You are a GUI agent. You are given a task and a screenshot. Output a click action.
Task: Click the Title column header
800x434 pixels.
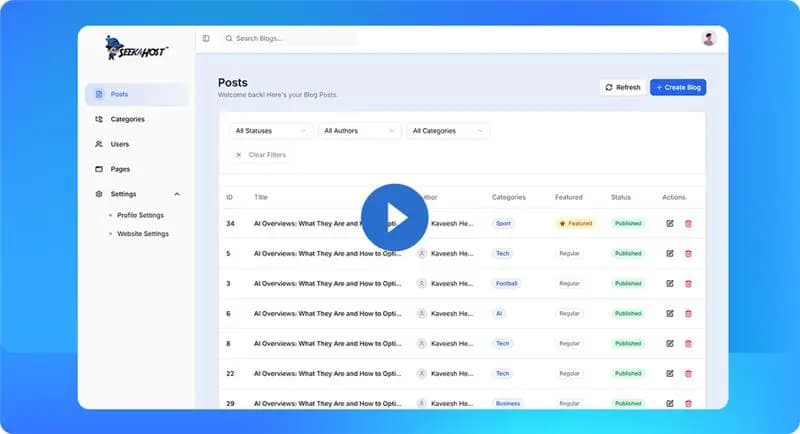pyautogui.click(x=261, y=197)
